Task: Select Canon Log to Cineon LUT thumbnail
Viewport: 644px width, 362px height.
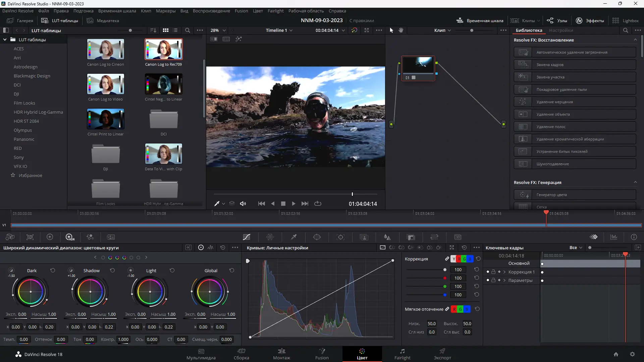Action: point(106,49)
